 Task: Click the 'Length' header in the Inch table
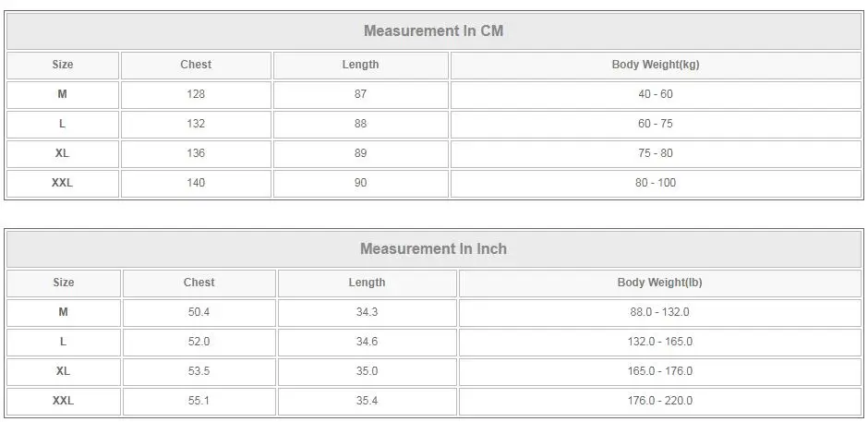pyautogui.click(x=367, y=283)
